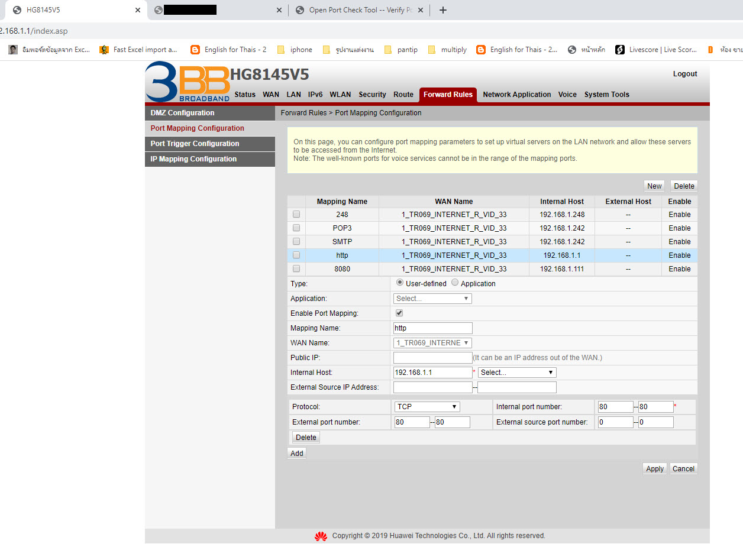This screenshot has height=560, width=743.
Task: Click the Cancel button
Action: click(x=683, y=468)
